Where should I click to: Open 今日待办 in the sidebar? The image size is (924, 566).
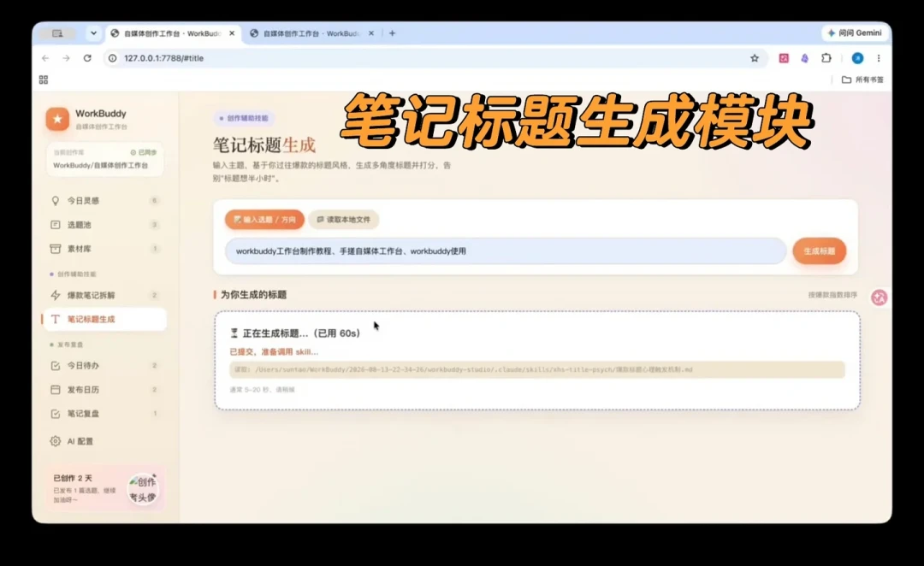coord(104,366)
